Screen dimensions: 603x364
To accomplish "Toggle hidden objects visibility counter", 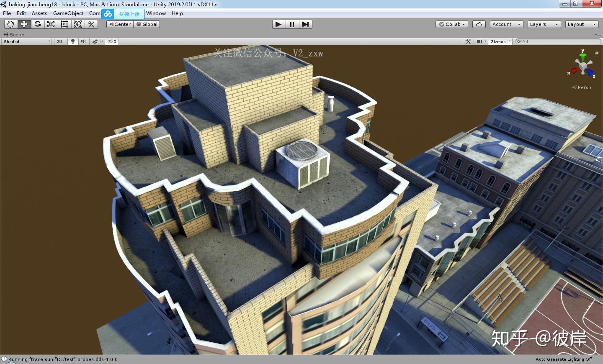I will 112,41.
